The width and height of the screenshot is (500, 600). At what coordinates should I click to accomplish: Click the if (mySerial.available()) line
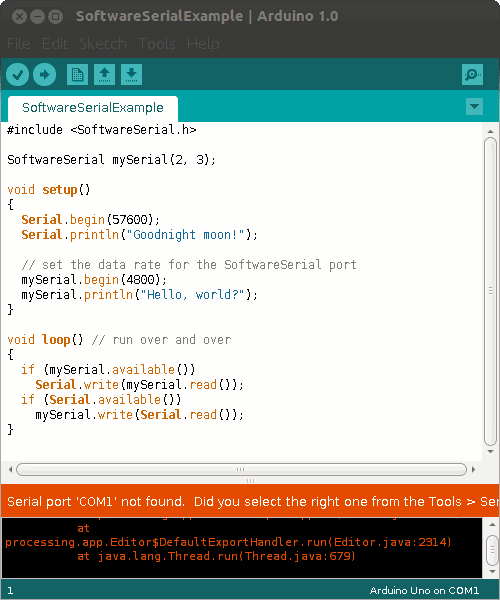108,370
